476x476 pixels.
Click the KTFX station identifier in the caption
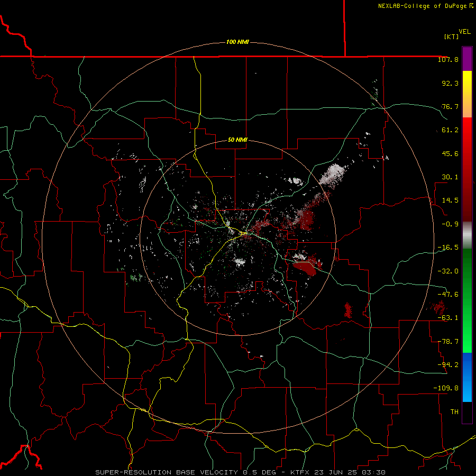tap(300, 472)
